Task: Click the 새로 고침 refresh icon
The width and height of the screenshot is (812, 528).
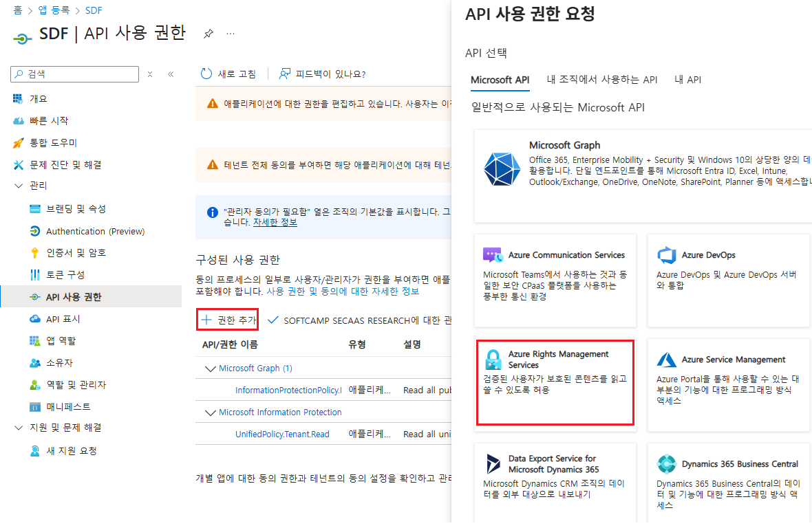Action: point(207,74)
